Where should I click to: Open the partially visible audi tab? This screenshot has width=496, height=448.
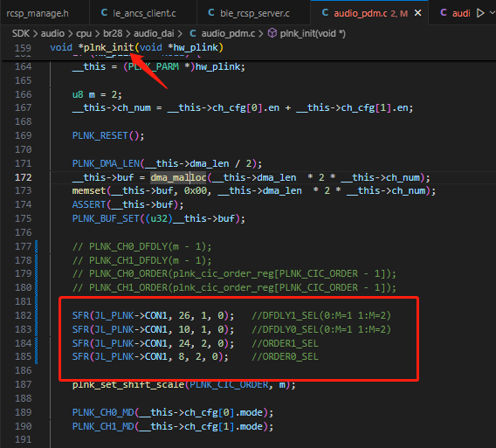coord(455,13)
